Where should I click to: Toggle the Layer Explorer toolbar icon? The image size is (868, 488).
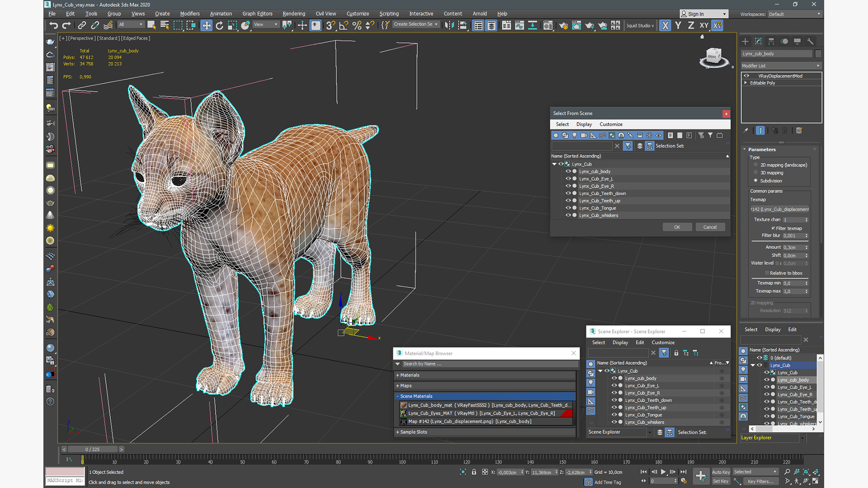tap(491, 25)
